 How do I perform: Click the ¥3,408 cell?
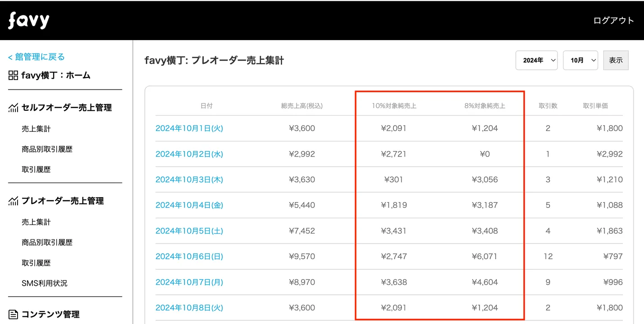point(485,231)
